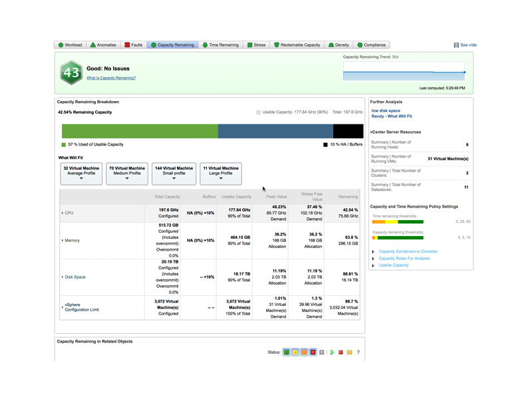The height and width of the screenshot is (399, 532).
Task: Toggle the green status filter
Action: (x=287, y=352)
